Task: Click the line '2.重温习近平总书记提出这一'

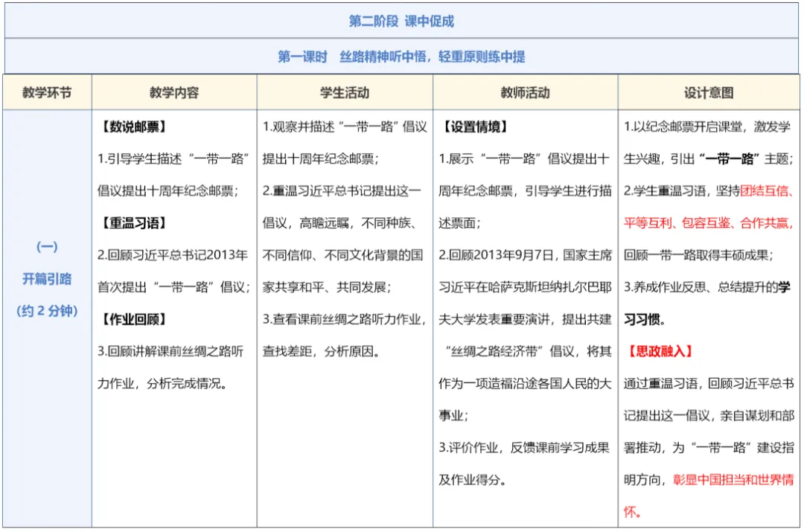Action: (342, 191)
